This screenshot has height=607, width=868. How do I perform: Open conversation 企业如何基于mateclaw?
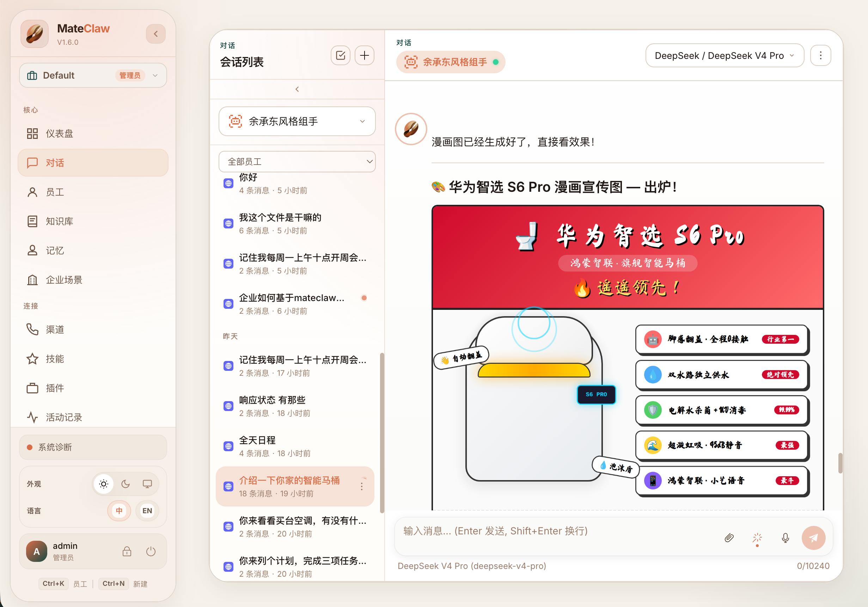(295, 304)
